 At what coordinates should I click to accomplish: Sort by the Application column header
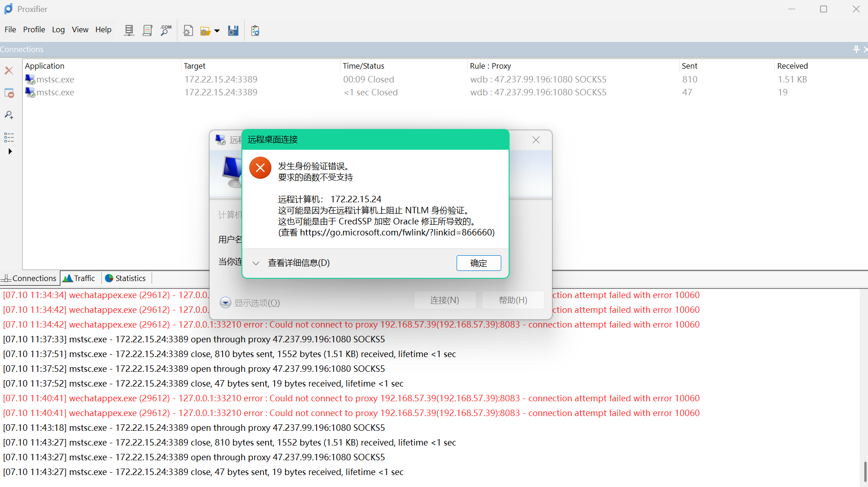pos(101,66)
